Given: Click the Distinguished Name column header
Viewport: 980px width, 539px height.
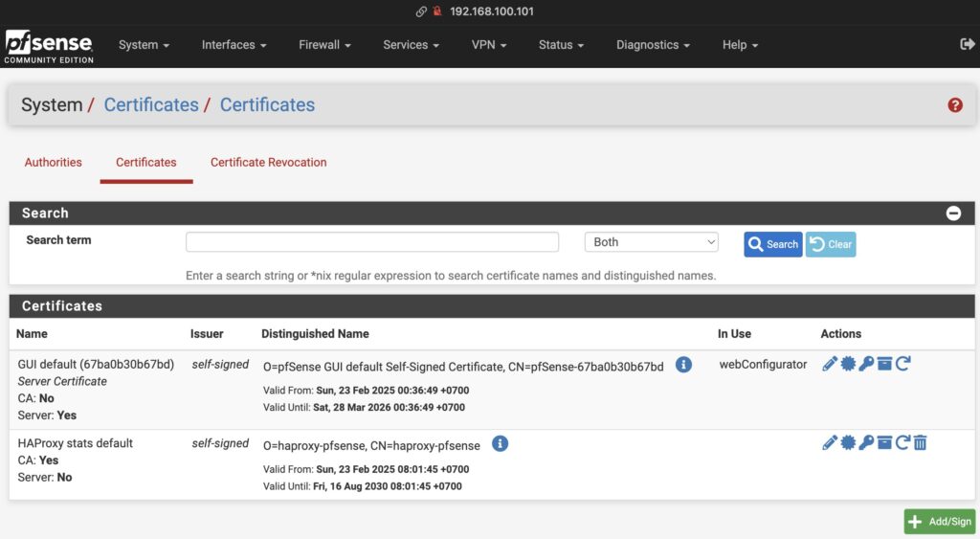Looking at the screenshot, I should click(315, 334).
